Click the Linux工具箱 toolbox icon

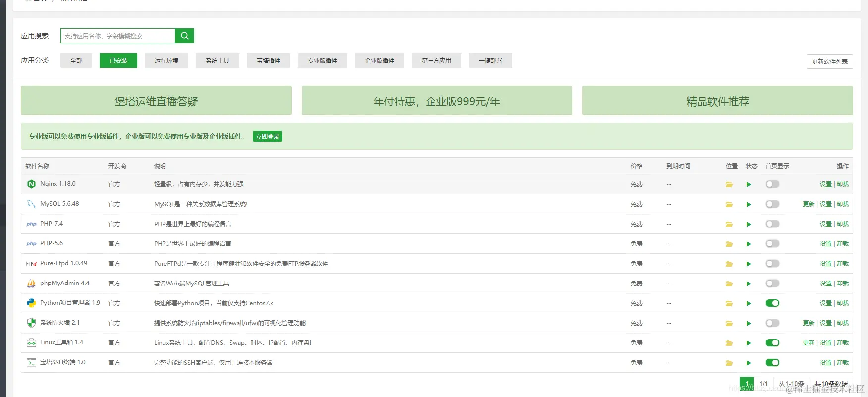pos(31,342)
